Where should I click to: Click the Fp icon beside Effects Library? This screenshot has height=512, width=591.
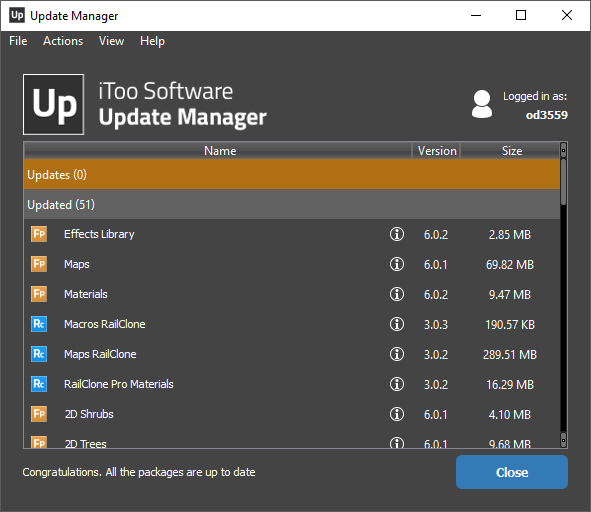click(x=39, y=234)
